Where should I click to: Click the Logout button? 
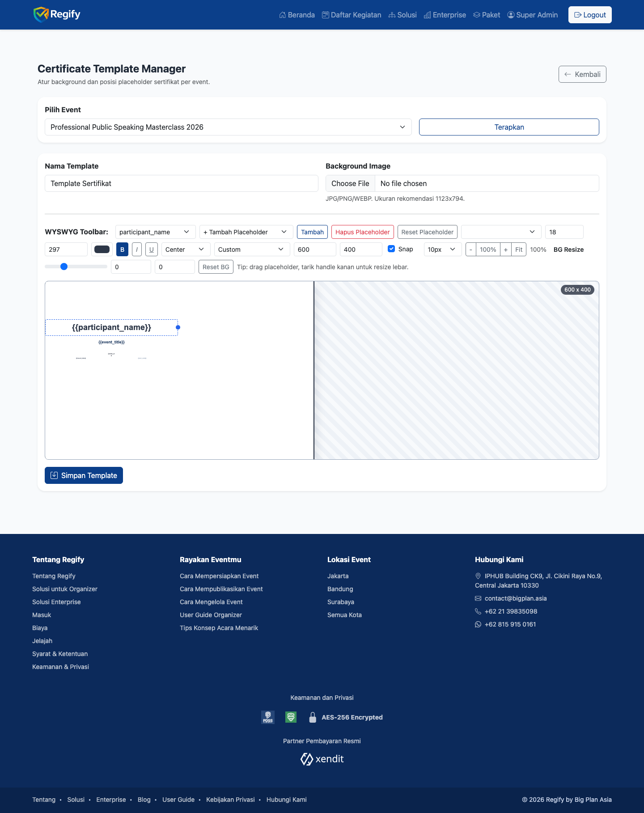tap(590, 15)
